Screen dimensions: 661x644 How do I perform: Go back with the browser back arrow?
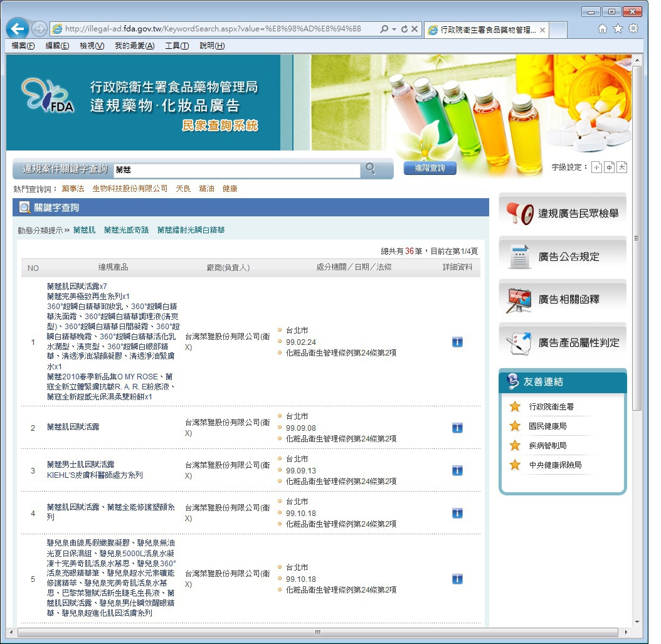pos(18,29)
